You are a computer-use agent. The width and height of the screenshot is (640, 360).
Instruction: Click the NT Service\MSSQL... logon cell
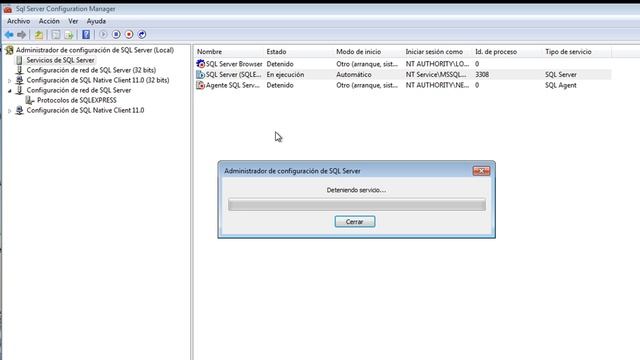436,75
